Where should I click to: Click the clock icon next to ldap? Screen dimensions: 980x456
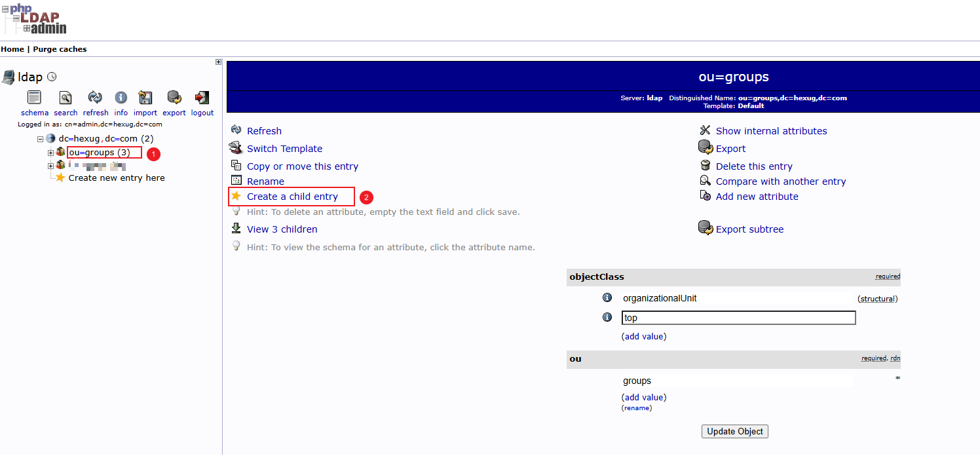(52, 77)
